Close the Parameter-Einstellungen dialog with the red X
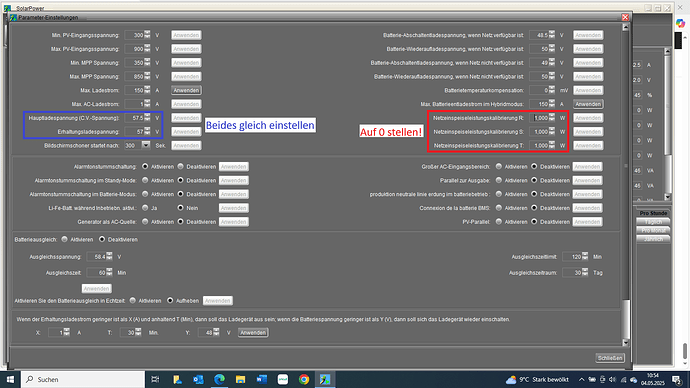 coord(625,17)
